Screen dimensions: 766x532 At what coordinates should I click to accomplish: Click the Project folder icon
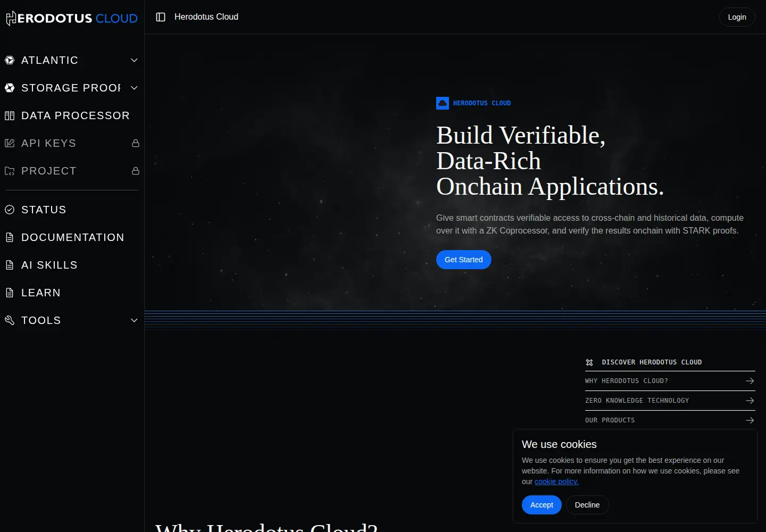(x=10, y=171)
